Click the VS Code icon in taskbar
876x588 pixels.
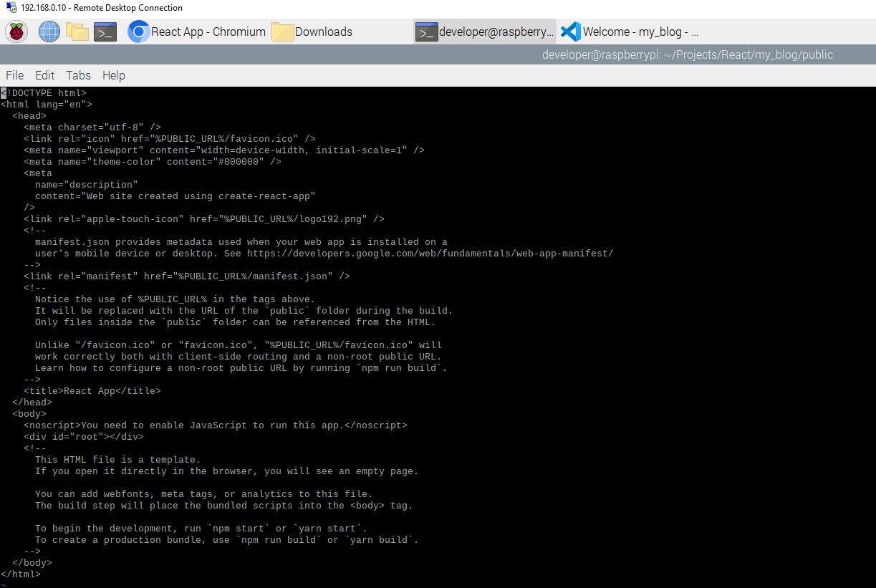(570, 32)
